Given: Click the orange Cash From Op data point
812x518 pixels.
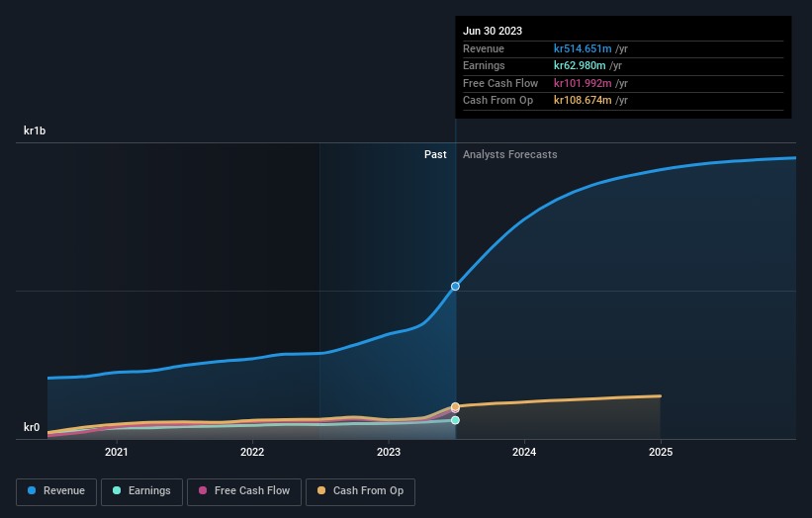Looking at the screenshot, I should [x=455, y=406].
